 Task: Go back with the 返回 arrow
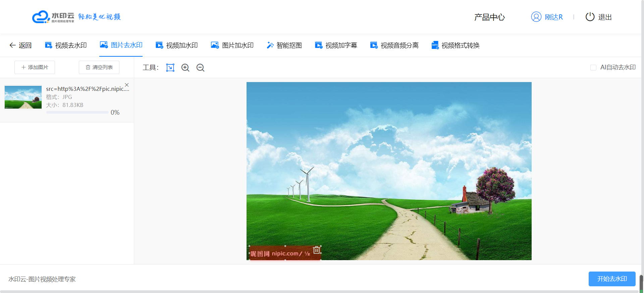pos(20,45)
